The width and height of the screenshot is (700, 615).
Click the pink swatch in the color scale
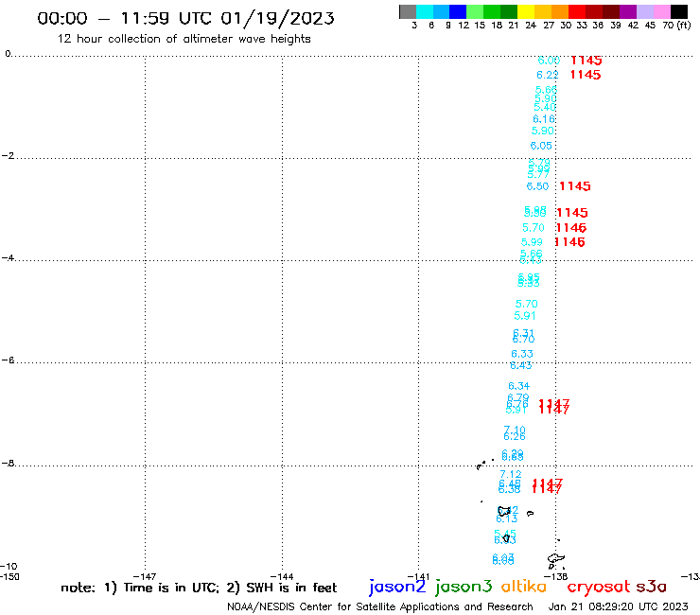point(661,11)
